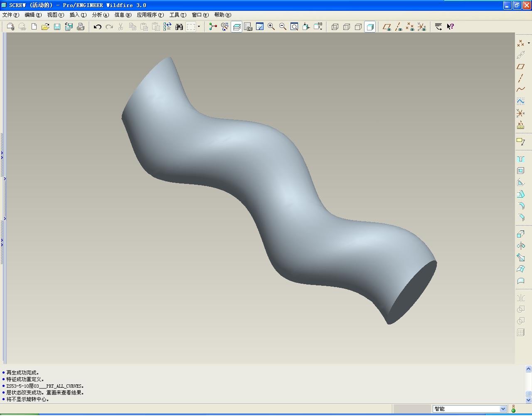Viewport: 532px width, 416px height.
Task: Toggle datum planes display
Action: tap(387, 27)
